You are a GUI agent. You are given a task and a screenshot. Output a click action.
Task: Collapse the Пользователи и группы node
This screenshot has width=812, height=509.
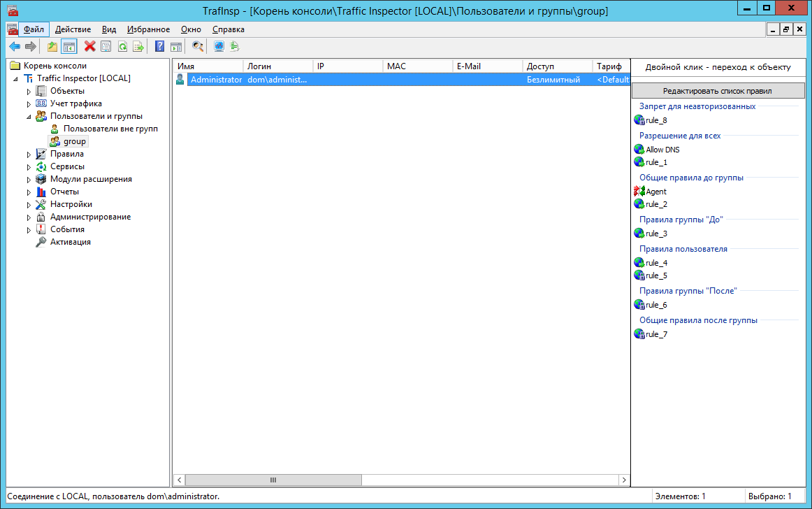[29, 117]
